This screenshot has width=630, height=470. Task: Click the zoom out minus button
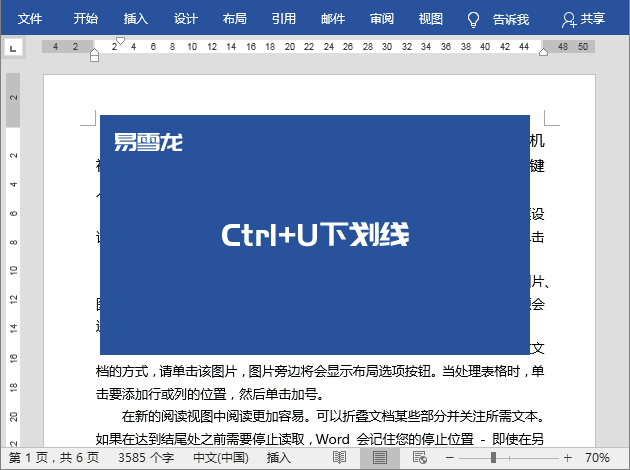[x=450, y=458]
